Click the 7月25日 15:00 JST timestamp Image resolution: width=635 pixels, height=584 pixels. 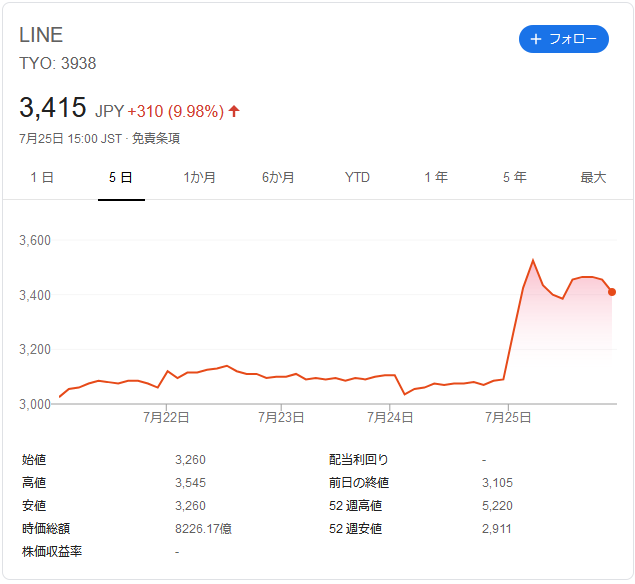(x=70, y=139)
